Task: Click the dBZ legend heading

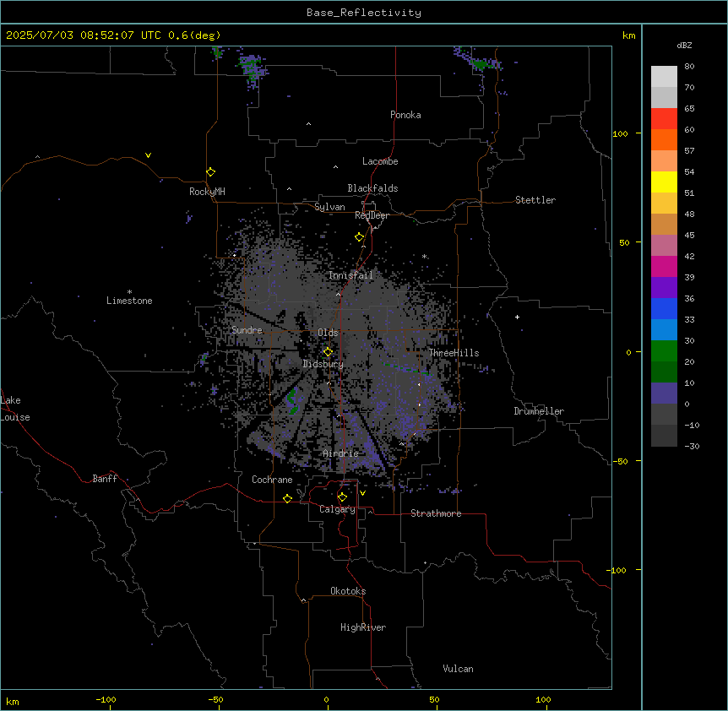Action: [684, 45]
